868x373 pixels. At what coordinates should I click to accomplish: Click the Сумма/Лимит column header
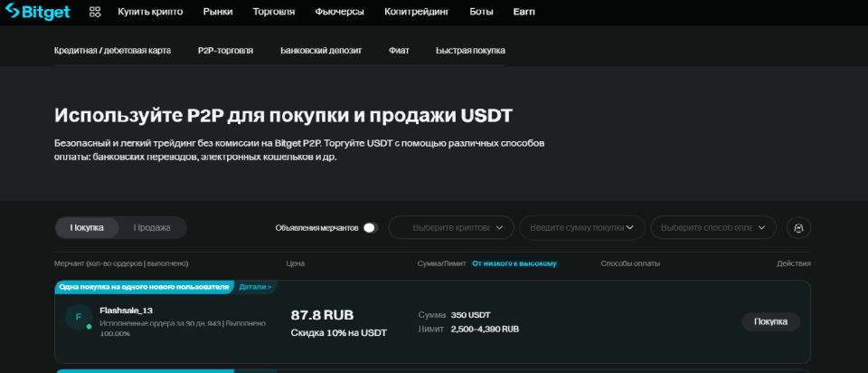point(442,263)
